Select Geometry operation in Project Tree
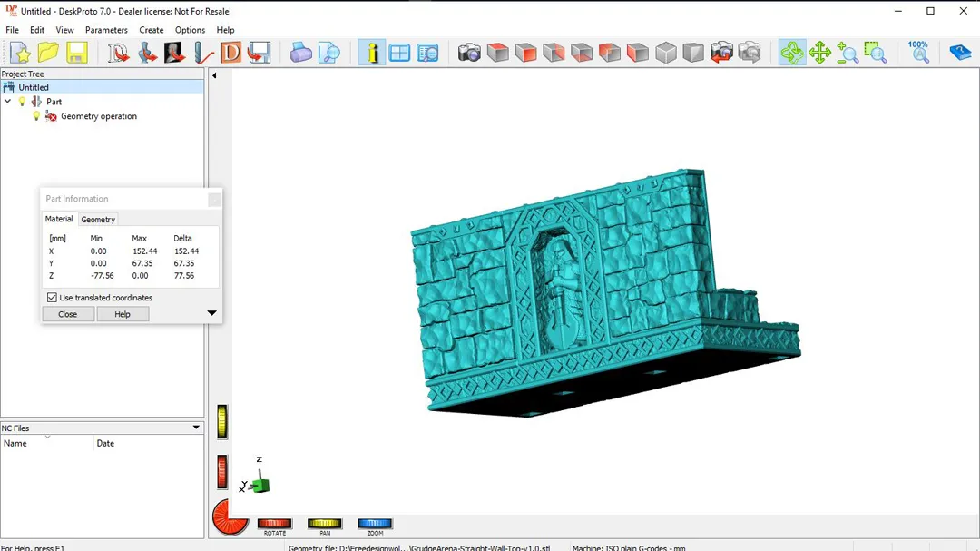Viewport: 980px width, 551px height. pos(99,116)
